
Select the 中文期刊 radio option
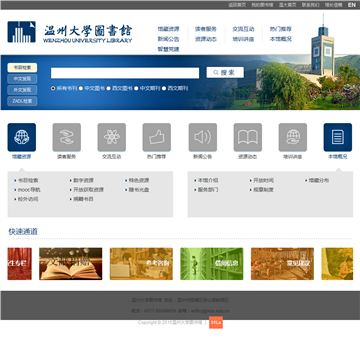point(136,88)
